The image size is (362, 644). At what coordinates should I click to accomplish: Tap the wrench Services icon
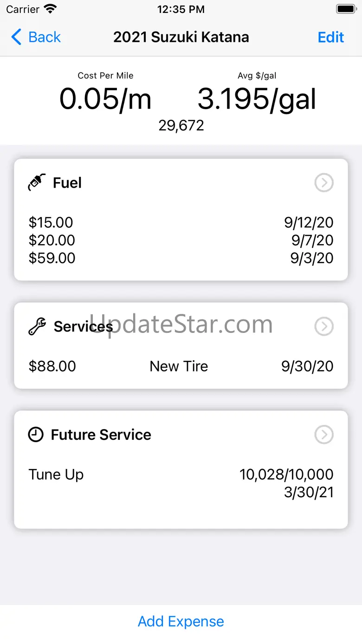(x=37, y=326)
